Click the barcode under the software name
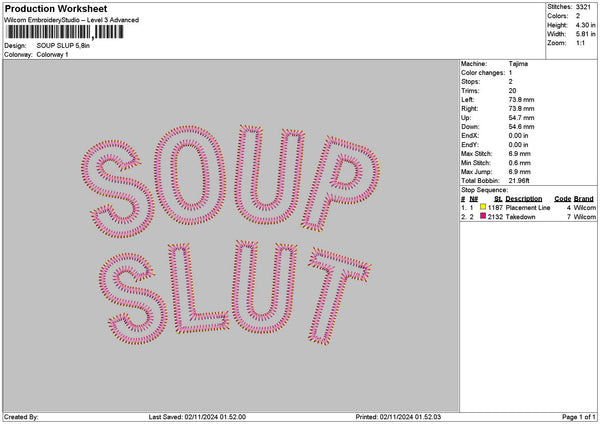The width and height of the screenshot is (600, 424). pyautogui.click(x=65, y=32)
